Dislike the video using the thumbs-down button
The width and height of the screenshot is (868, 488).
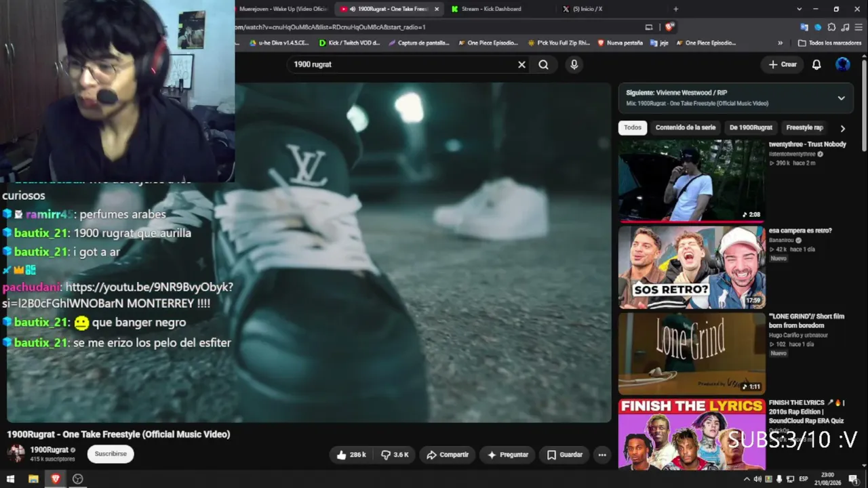[395, 455]
